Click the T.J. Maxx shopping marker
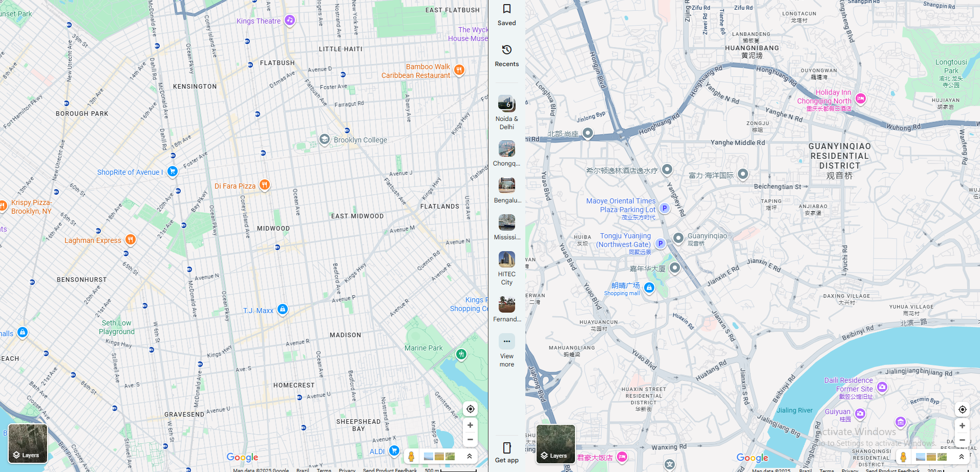The width and height of the screenshot is (980, 472). pos(283,310)
